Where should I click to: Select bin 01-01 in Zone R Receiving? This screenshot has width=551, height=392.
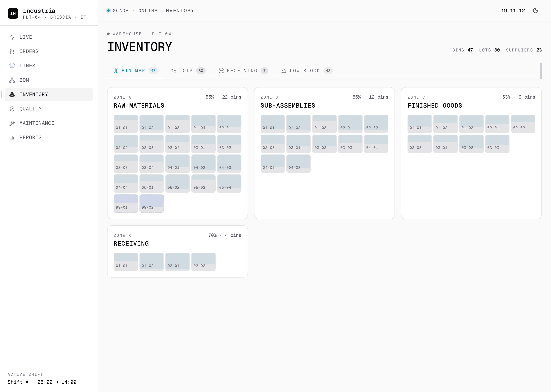click(x=126, y=262)
